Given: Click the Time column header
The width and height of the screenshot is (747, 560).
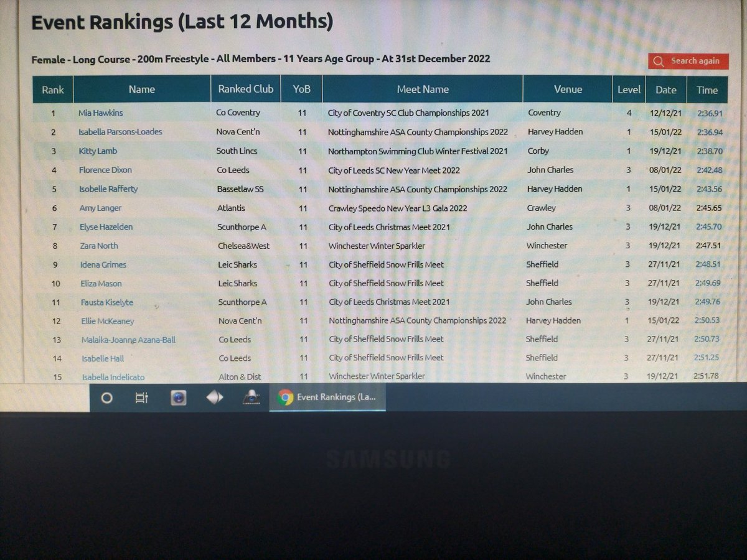Looking at the screenshot, I should [707, 90].
